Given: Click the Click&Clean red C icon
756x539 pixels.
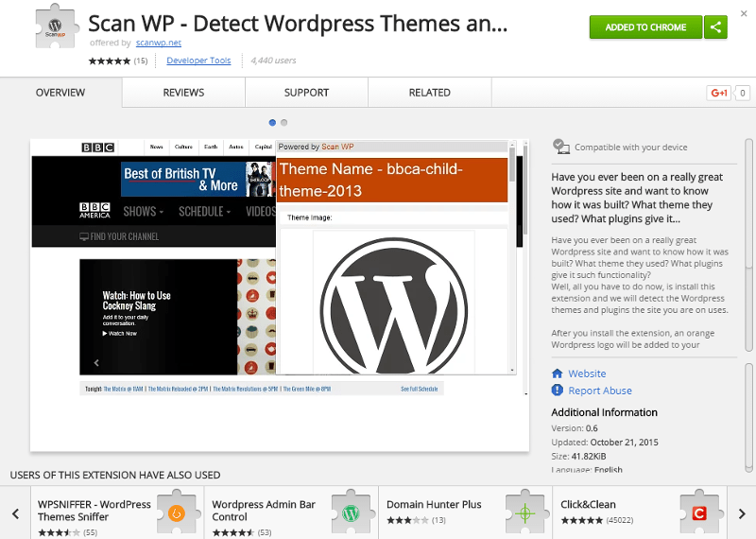Looking at the screenshot, I should (699, 513).
